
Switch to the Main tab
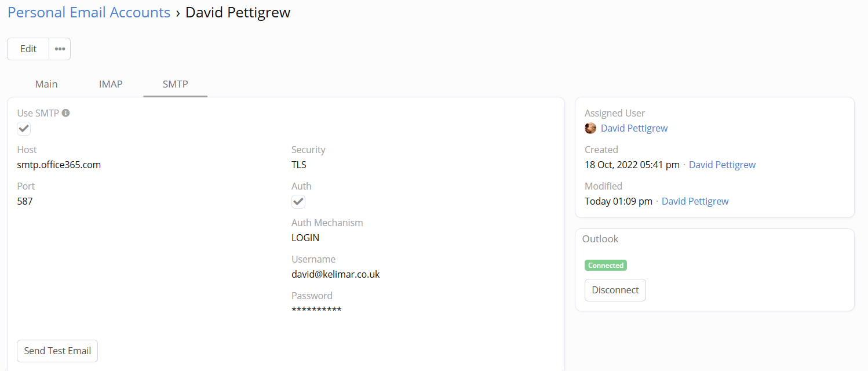click(x=46, y=84)
